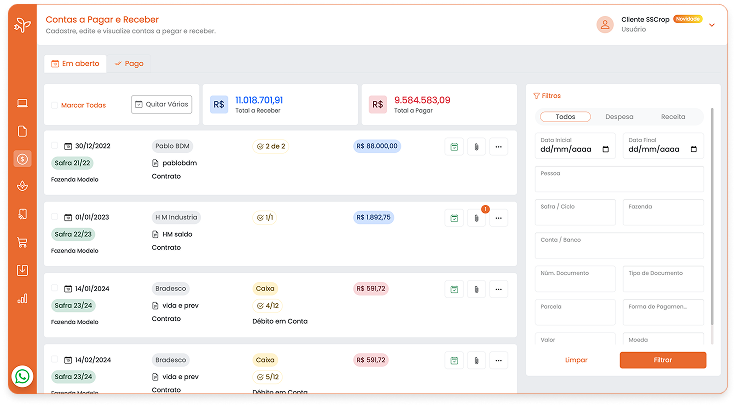Screen dimensions: 736x406
Task: Select the dollar sign finance sidebar icon
Action: 23,158
